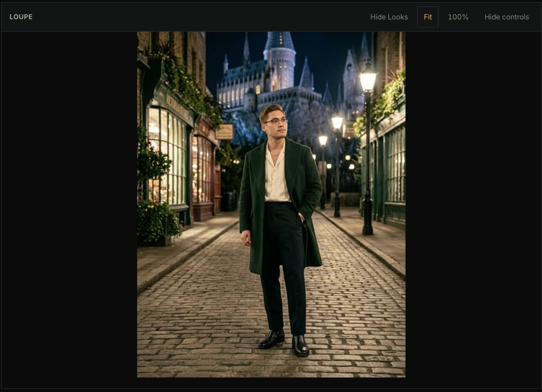Click the portrait photo in the loupe

pos(271,204)
